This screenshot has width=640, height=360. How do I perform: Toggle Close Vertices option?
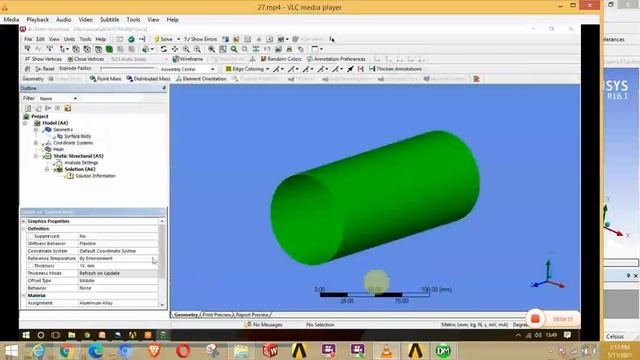(86, 59)
